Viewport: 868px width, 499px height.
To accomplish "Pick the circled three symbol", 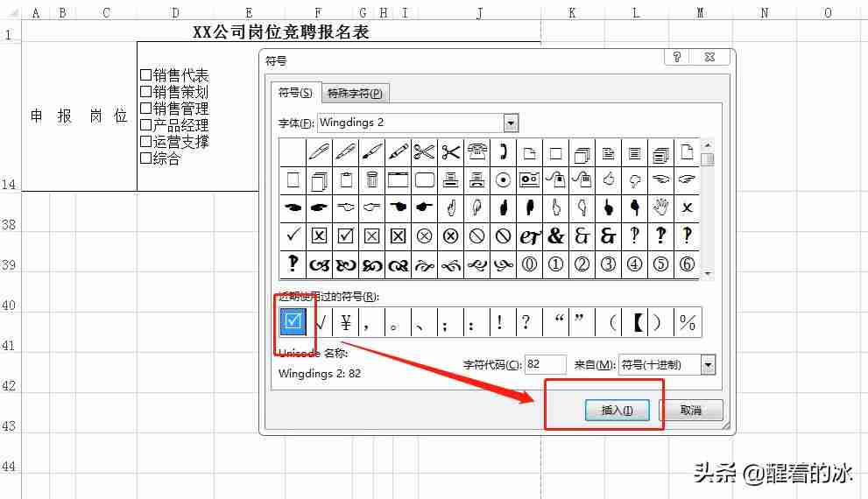I will [x=608, y=264].
